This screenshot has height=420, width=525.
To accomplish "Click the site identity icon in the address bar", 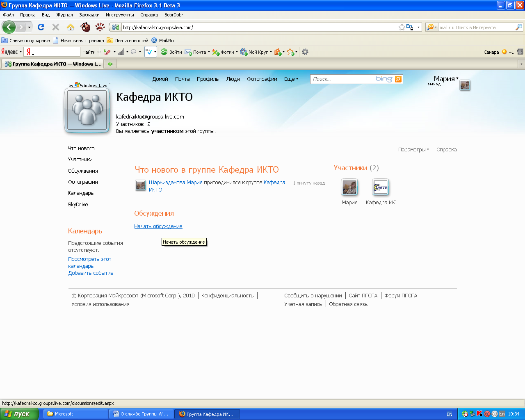I will click(116, 27).
